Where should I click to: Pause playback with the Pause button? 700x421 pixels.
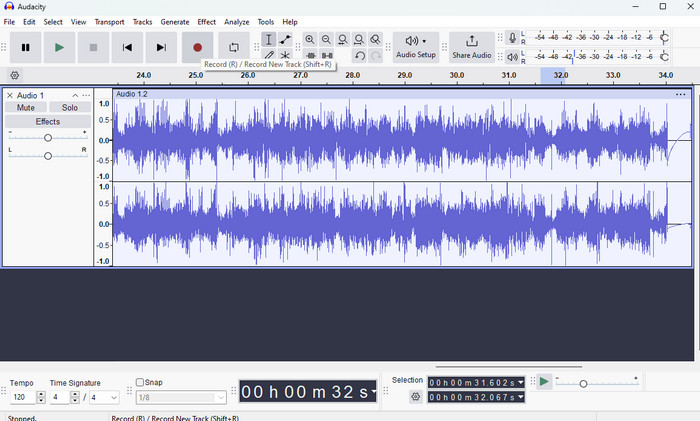tap(25, 47)
